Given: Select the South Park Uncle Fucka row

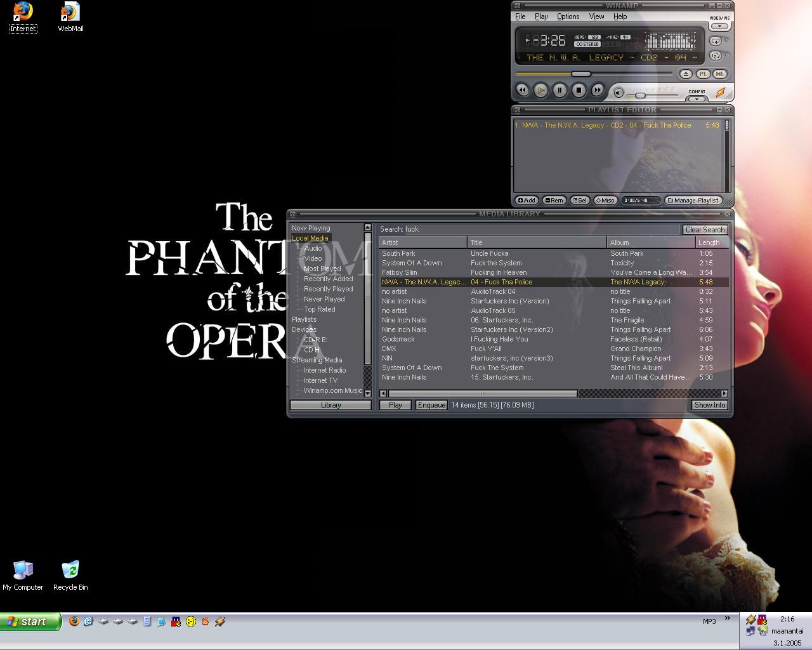Looking at the screenshot, I should [x=554, y=253].
